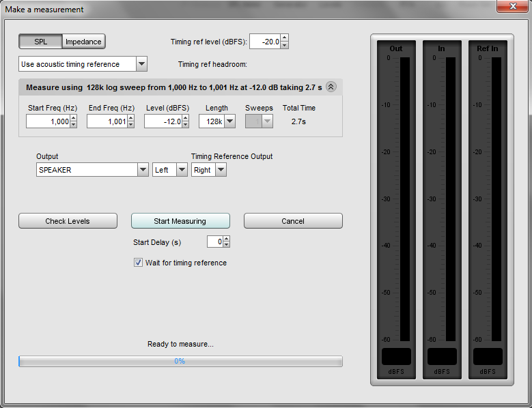Cancel the measurement dialog
Image resolution: width=532 pixels, height=408 pixels.
(293, 221)
